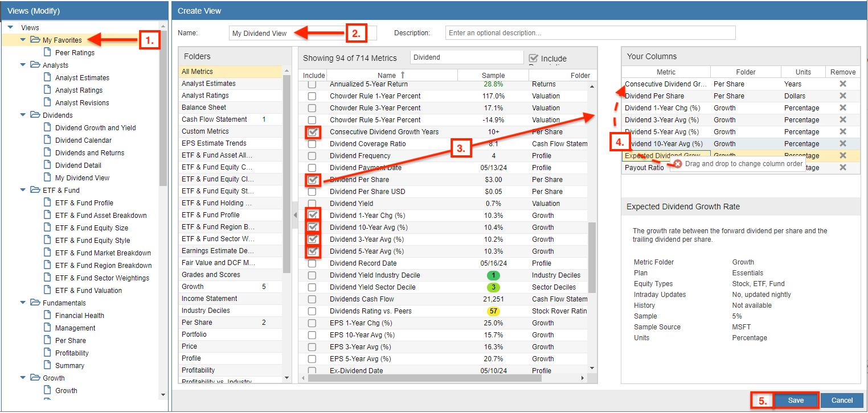Uncheck Dividend 1-Year Chg (%)

312,216
